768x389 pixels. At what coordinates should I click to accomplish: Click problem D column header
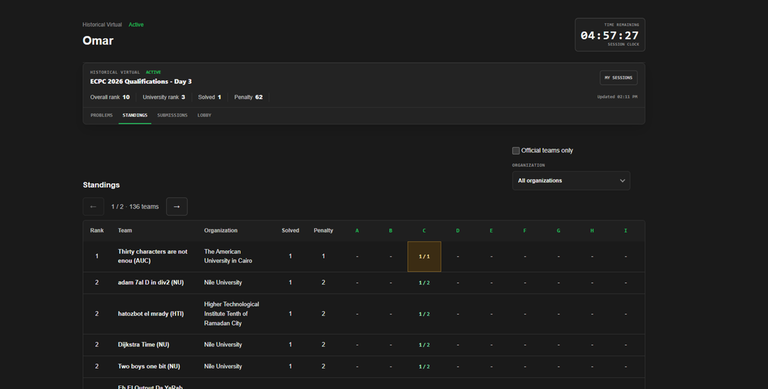pos(458,230)
